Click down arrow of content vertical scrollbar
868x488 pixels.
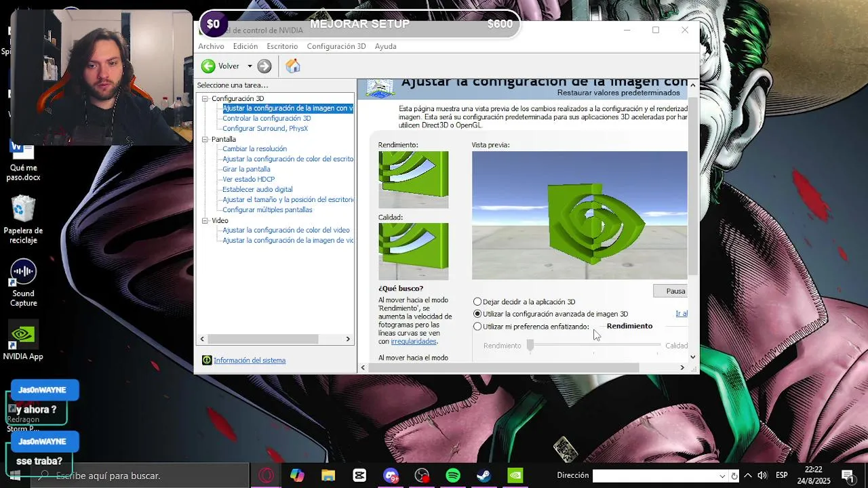[x=692, y=357]
